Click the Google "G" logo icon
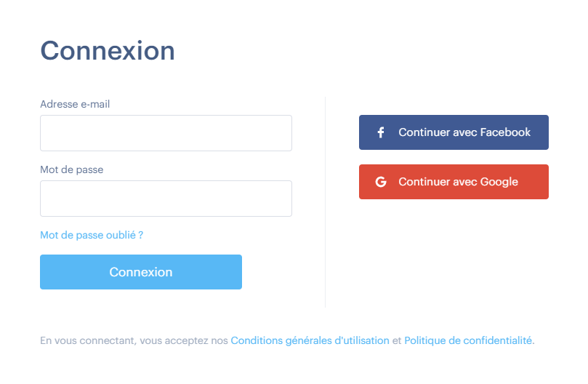The image size is (588, 384). [380, 182]
